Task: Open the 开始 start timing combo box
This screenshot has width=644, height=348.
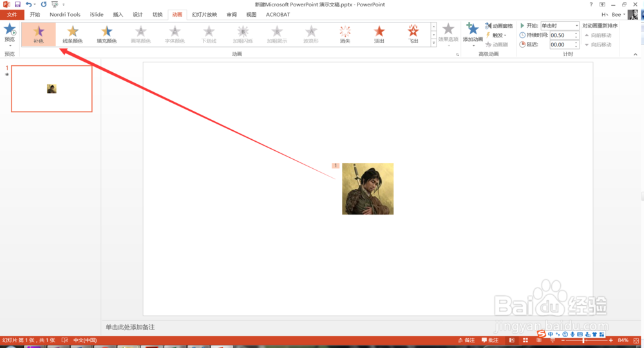Action: pos(560,26)
